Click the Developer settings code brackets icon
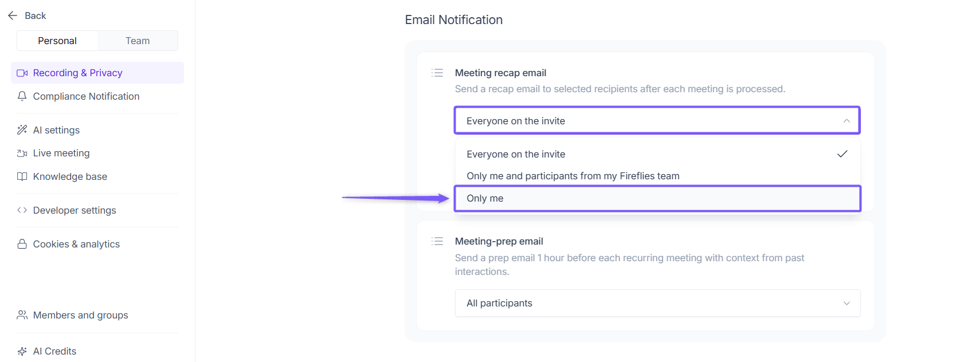Image resolution: width=980 pixels, height=362 pixels. click(x=22, y=210)
